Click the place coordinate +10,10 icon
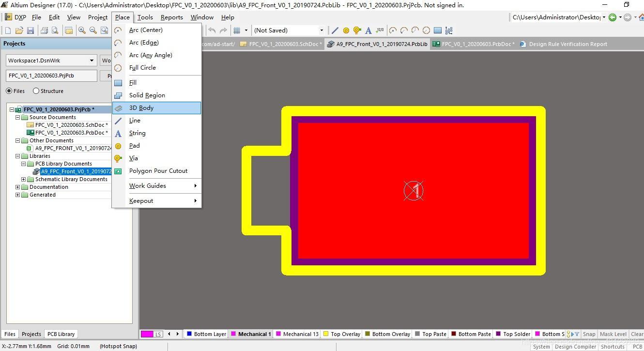 [380, 31]
